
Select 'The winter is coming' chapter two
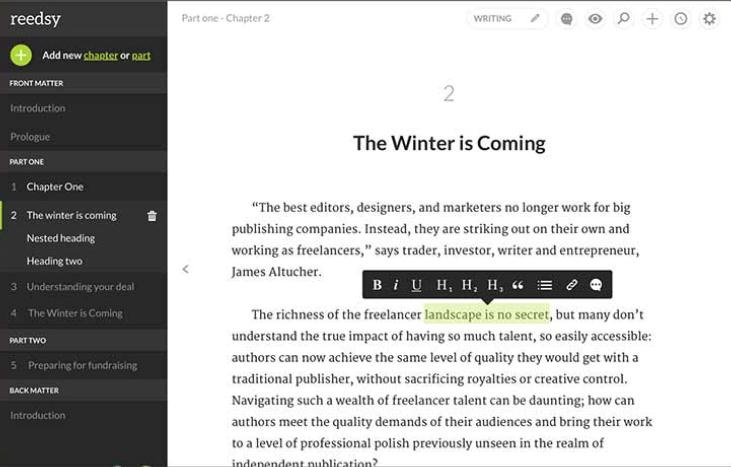[71, 215]
